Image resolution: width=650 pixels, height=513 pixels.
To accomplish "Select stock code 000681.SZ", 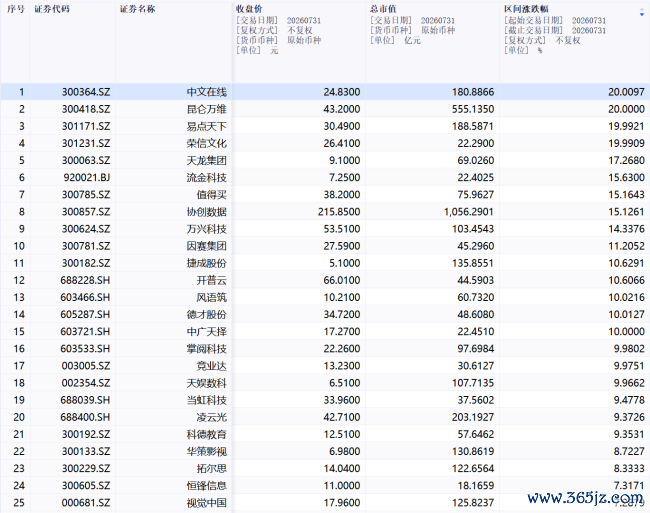I will coord(86,503).
